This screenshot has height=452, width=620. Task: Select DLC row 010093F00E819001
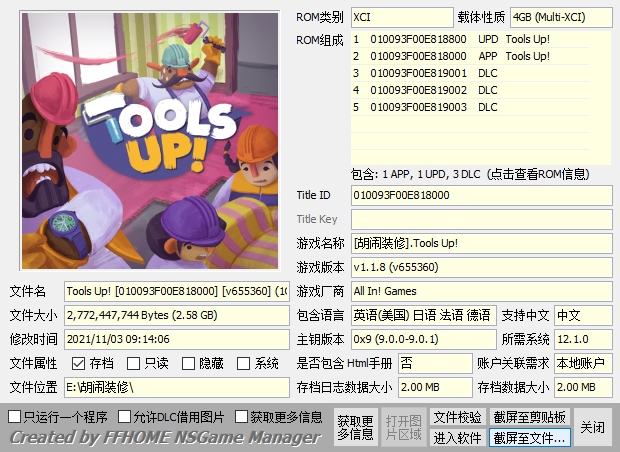pyautogui.click(x=470, y=73)
